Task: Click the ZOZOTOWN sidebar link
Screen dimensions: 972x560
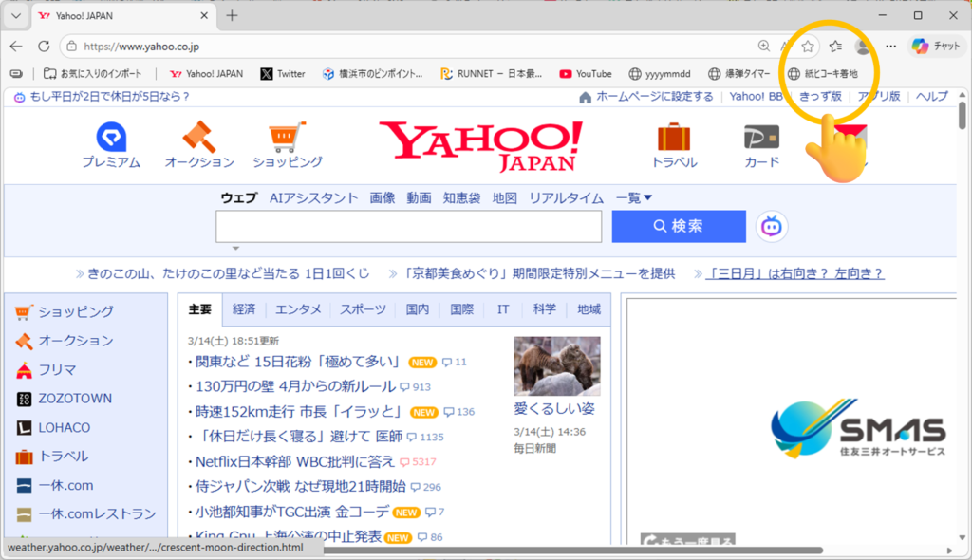Action: coord(74,399)
